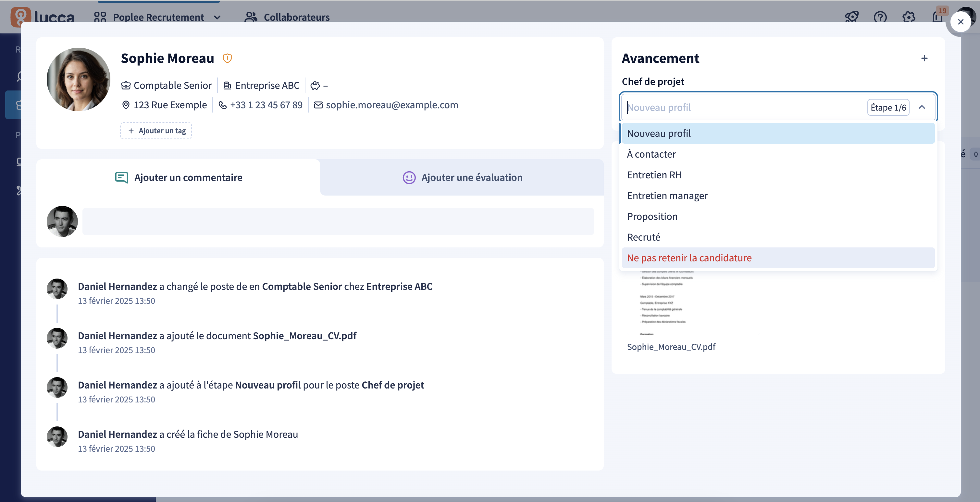Select Nouveau profil option
The image size is (980, 502).
(778, 133)
